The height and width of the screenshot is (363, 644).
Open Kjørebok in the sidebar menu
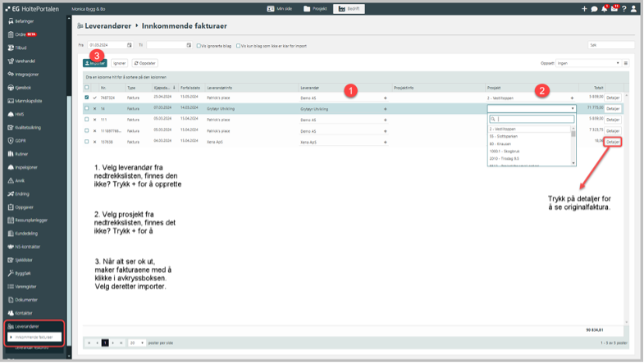[23, 85]
